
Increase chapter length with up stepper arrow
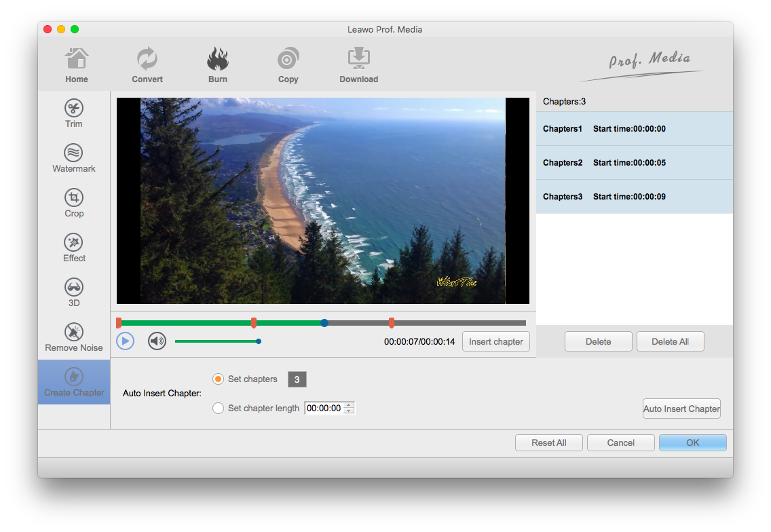pyautogui.click(x=349, y=405)
